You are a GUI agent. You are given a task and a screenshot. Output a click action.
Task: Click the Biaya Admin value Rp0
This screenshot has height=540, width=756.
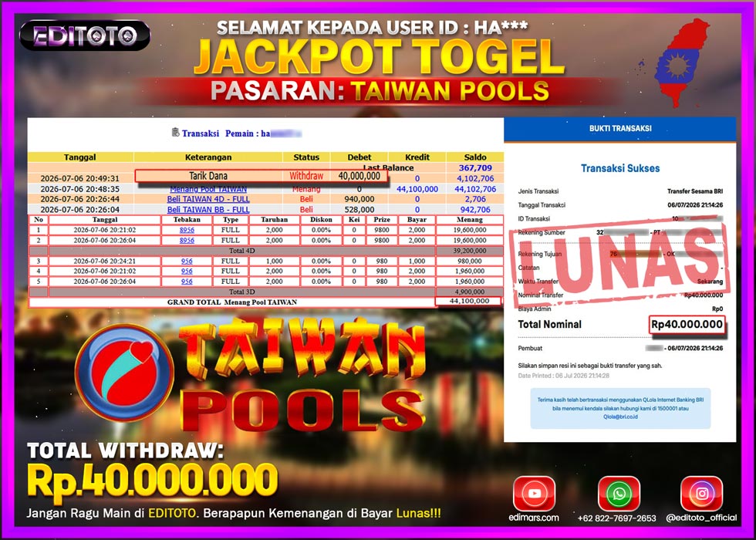pos(717,309)
